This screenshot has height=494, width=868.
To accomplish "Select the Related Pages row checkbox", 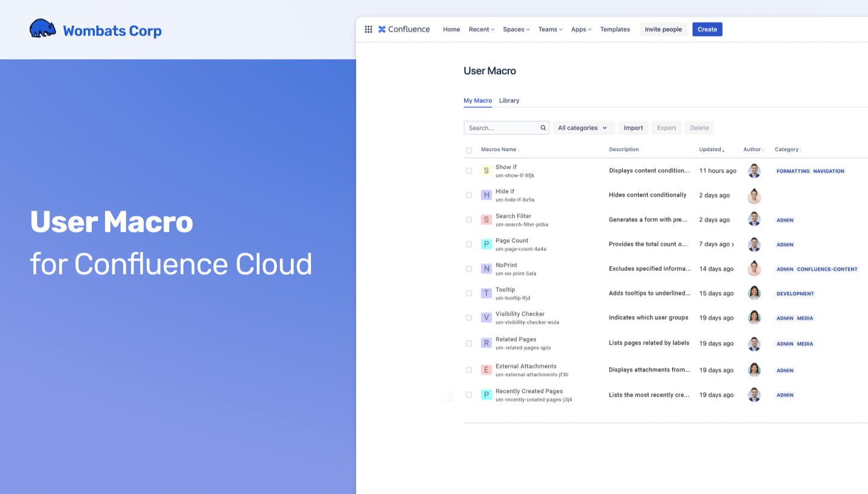I will point(469,342).
